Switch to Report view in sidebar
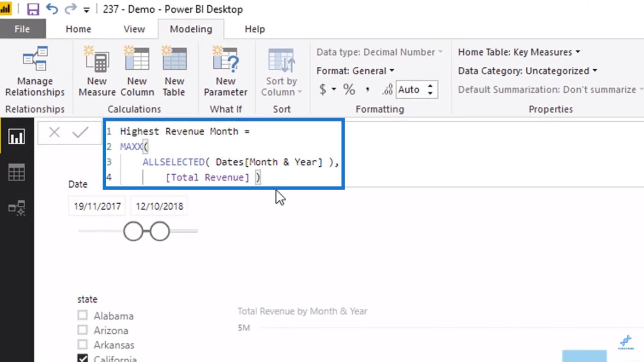Screen dimensions: 644x362 pos(17,137)
